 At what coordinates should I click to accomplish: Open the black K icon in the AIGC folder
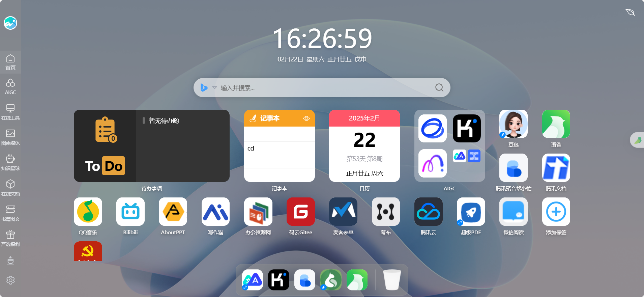467,128
